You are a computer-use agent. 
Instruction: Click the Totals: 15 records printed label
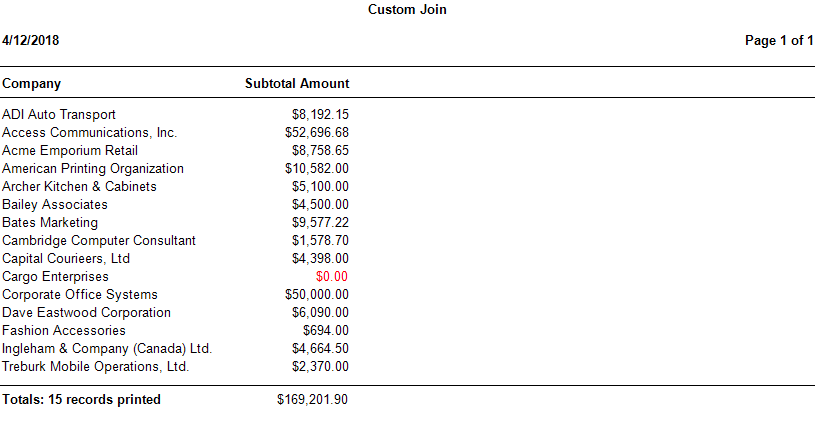(81, 400)
